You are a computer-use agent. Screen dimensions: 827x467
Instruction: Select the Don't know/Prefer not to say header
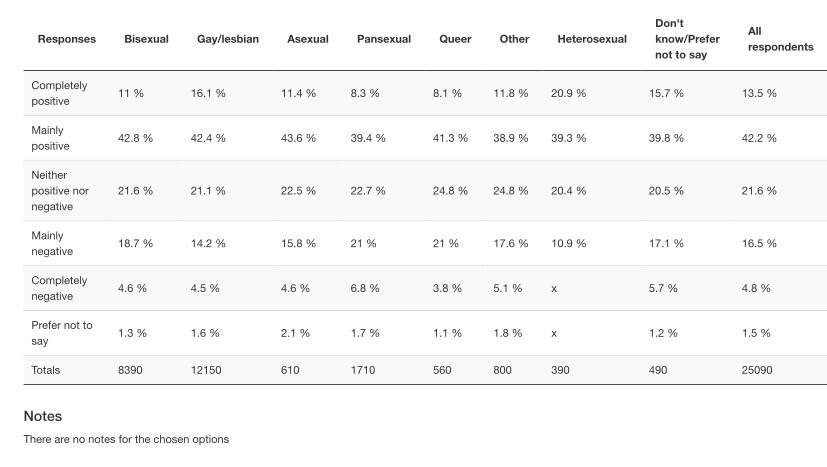point(687,39)
